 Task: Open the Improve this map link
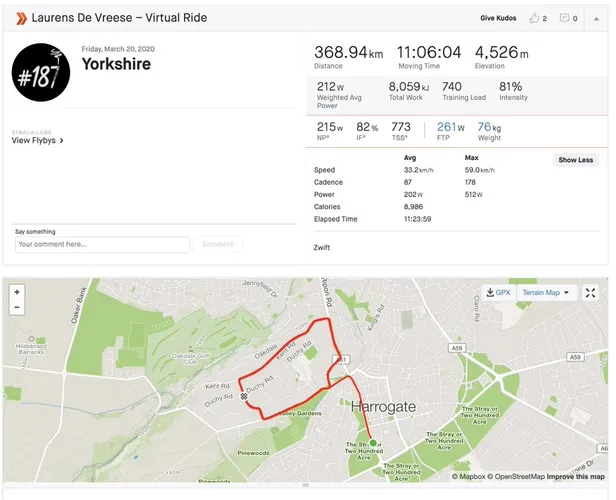(576, 476)
